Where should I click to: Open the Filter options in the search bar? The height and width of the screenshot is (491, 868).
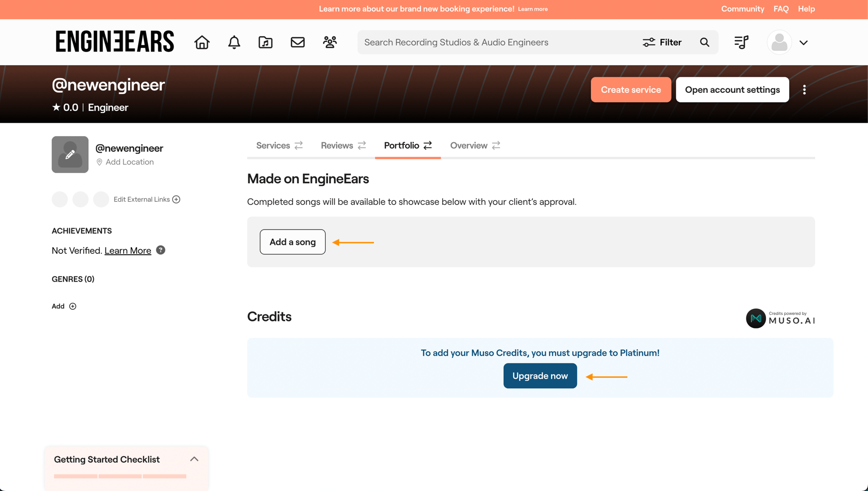[662, 42]
